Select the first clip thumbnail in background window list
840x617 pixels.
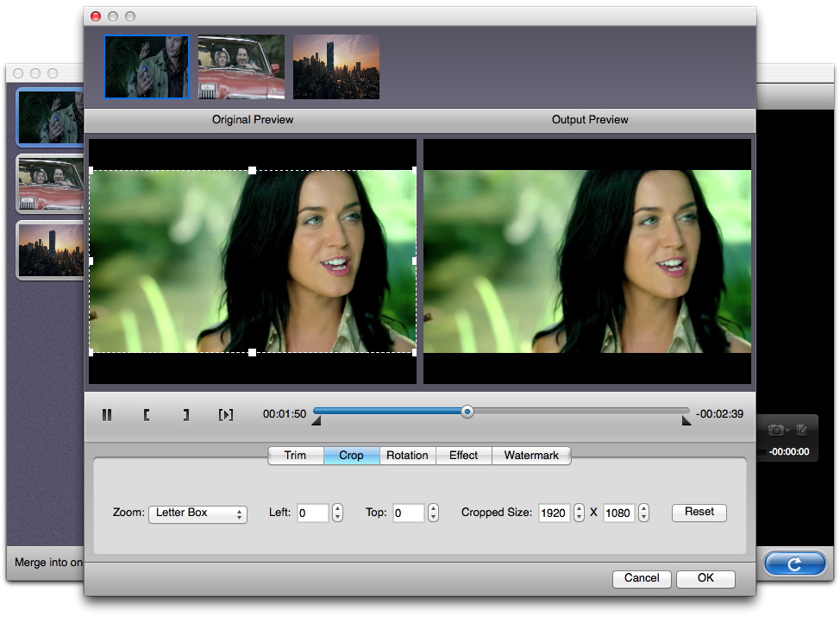click(50, 117)
